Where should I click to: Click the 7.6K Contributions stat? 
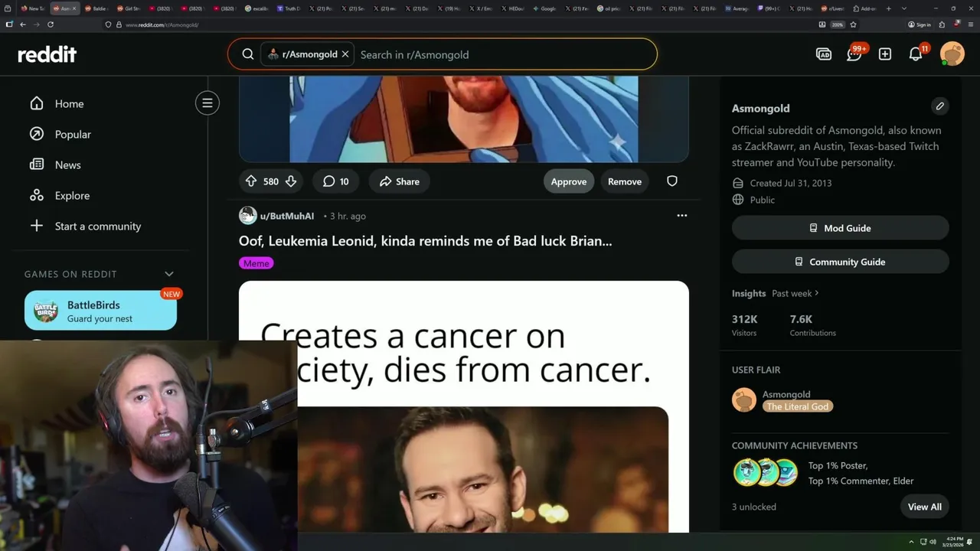click(813, 325)
